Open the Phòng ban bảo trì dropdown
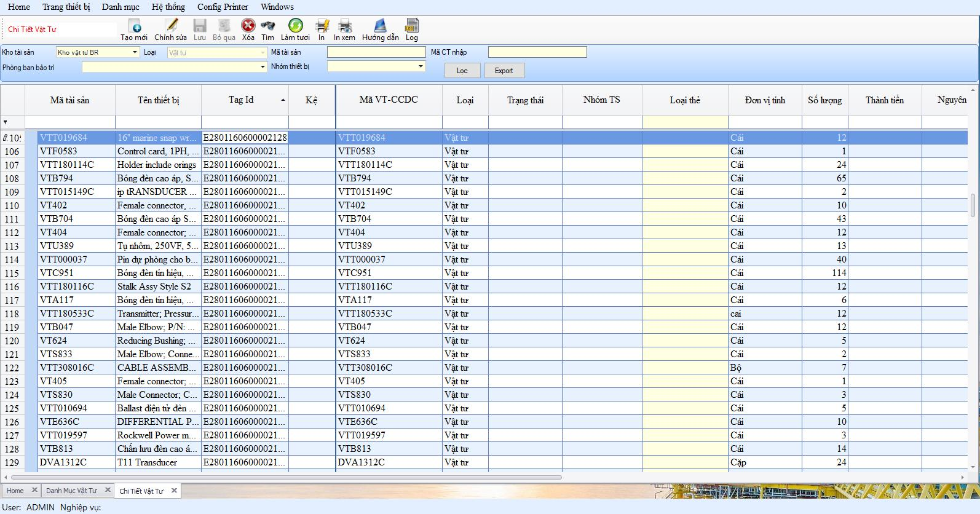980x514 pixels. tap(263, 67)
